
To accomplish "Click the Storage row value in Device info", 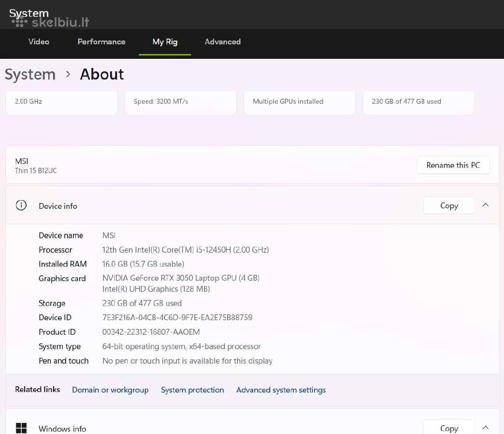I will point(142,303).
